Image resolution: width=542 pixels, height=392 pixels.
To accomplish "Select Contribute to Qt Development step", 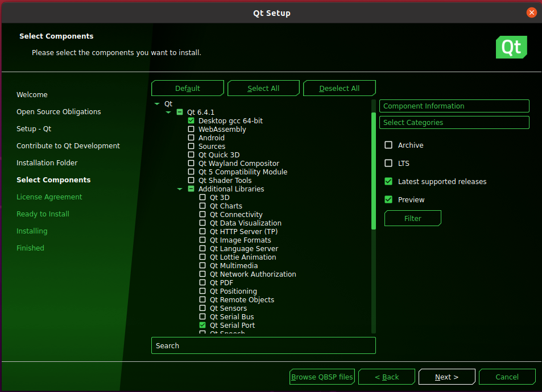I will pos(68,146).
